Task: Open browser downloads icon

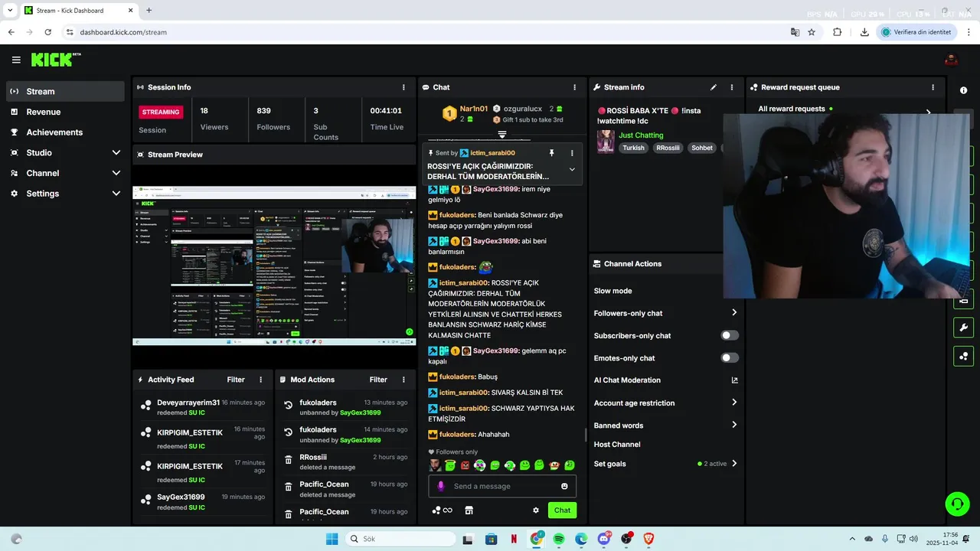Action: pyautogui.click(x=864, y=32)
